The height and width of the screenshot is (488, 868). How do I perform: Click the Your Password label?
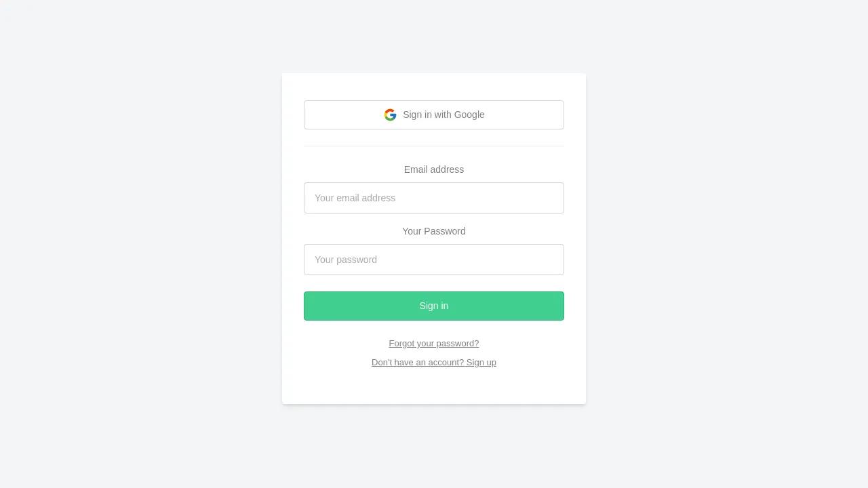[434, 231]
